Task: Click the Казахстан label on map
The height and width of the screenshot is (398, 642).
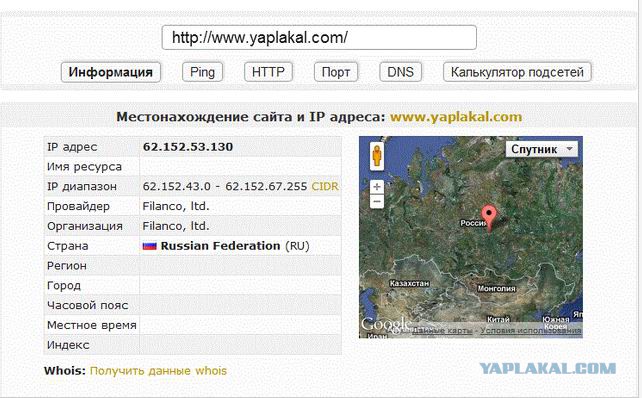Action: (409, 283)
